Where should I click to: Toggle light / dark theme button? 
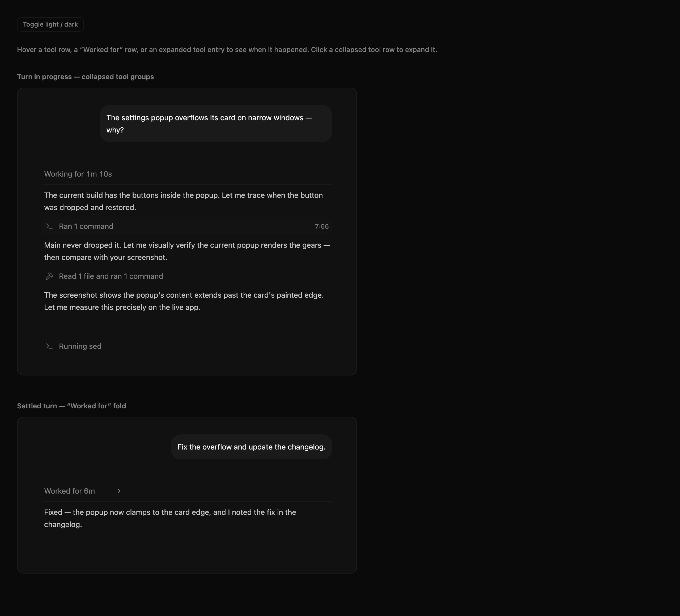click(50, 24)
